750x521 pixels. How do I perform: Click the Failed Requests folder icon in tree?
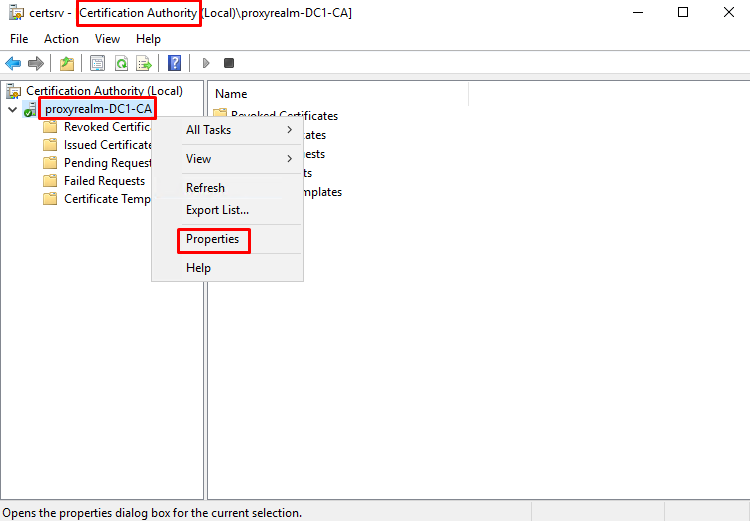coord(50,181)
